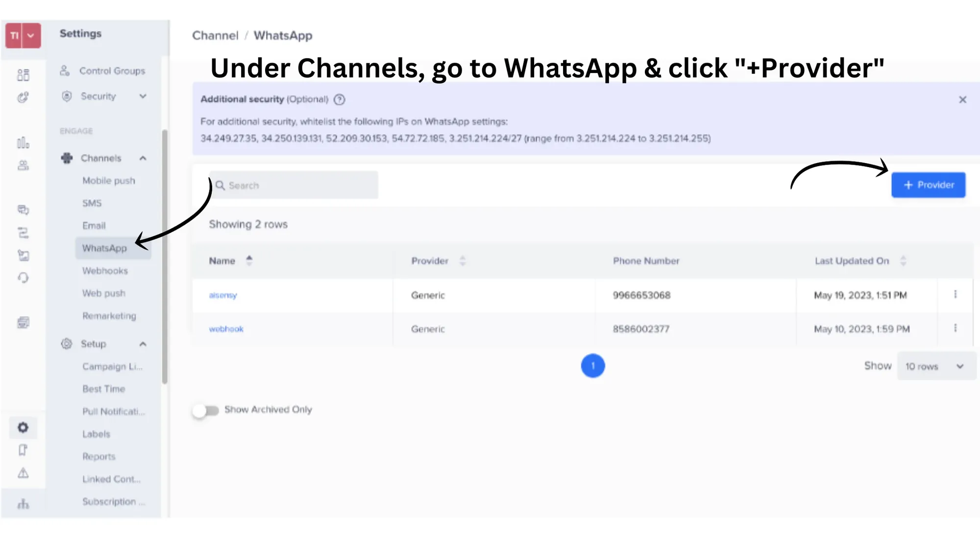Open the dashboard grid icon
Viewport: 980px width, 551px height.
(x=23, y=74)
